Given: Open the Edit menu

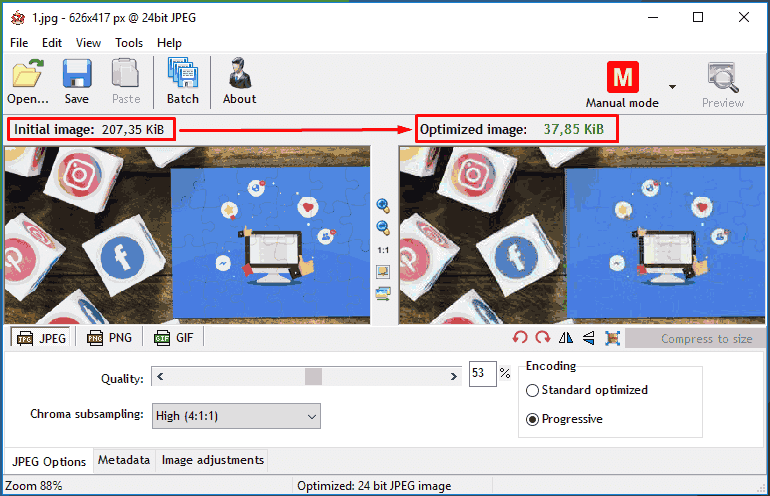Looking at the screenshot, I should point(52,43).
